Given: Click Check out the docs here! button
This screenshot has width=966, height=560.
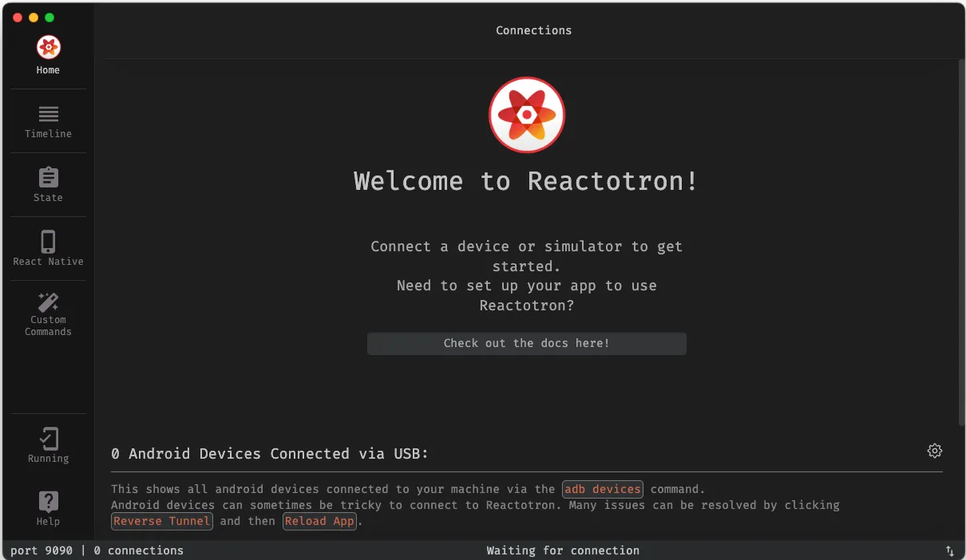Looking at the screenshot, I should point(527,343).
